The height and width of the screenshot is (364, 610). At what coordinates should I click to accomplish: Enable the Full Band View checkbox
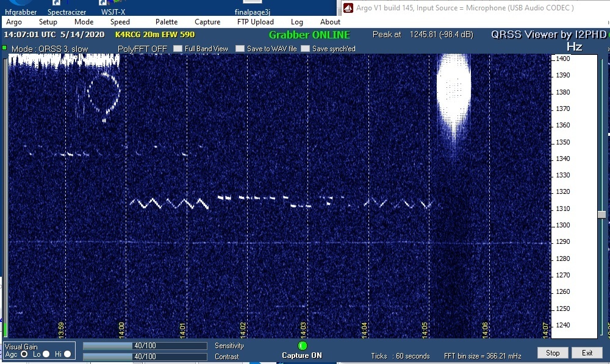click(x=178, y=49)
